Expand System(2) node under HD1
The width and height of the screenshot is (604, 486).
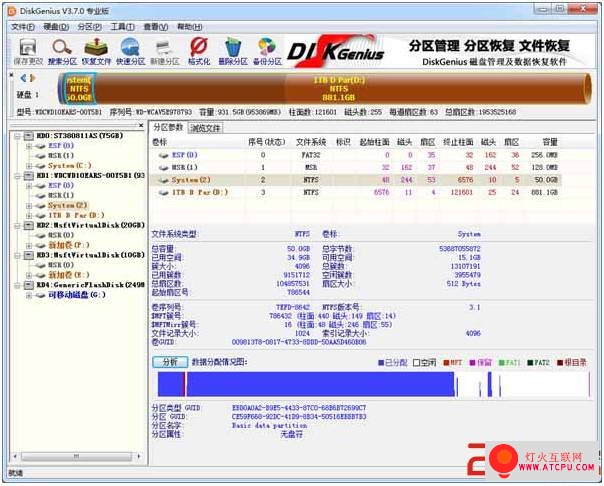click(x=29, y=206)
